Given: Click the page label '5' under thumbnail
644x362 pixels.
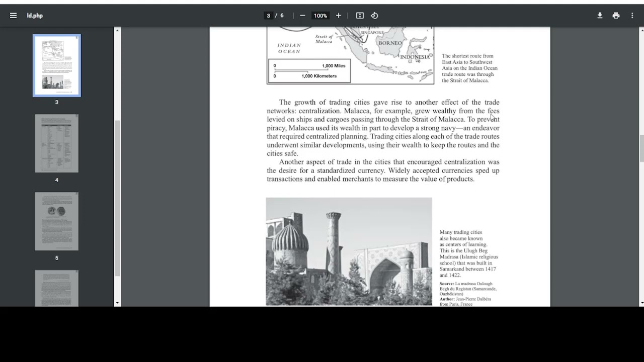Looking at the screenshot, I should 57,258.
